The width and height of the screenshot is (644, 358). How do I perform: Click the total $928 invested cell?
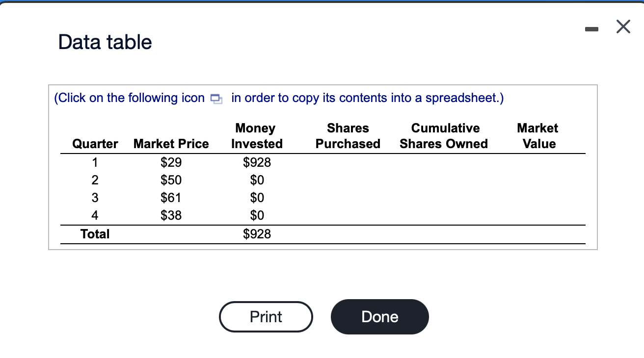coord(257,234)
